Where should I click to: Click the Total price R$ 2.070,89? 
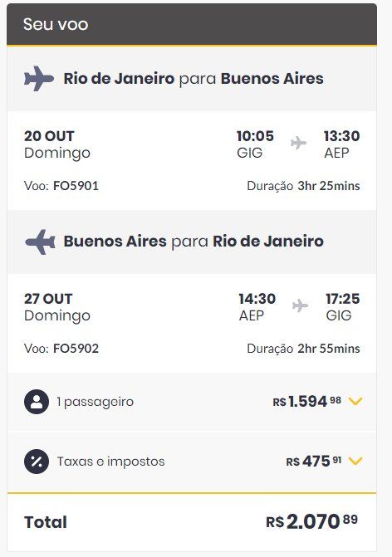pyautogui.click(x=311, y=521)
